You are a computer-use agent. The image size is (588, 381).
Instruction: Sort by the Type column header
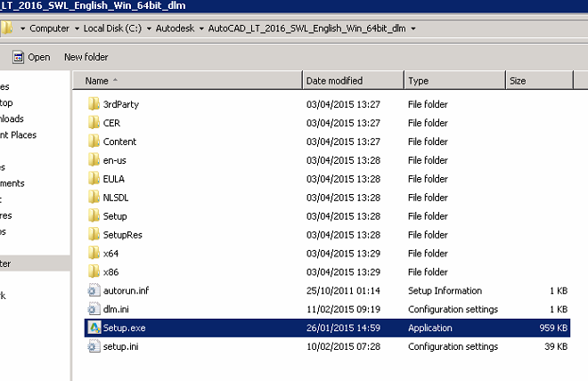(455, 80)
